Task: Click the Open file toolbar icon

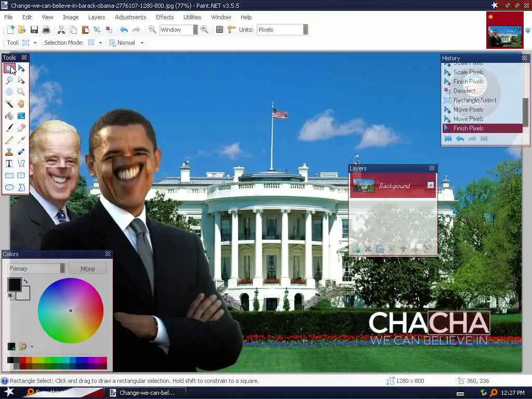Action: coord(22,30)
